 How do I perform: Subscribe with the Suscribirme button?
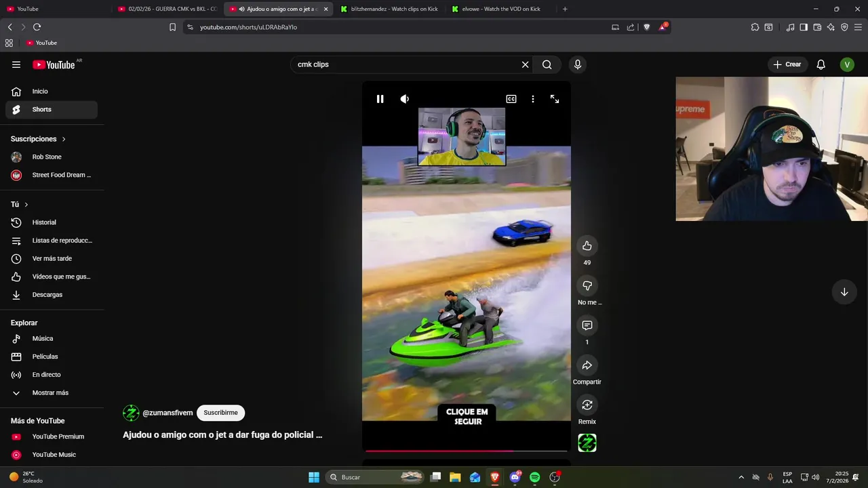(220, 413)
